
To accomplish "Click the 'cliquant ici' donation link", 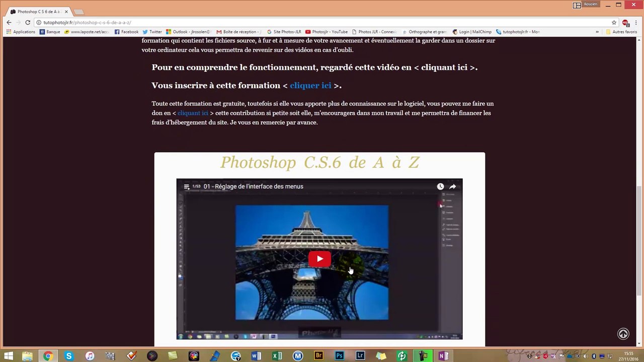I will click(x=193, y=113).
